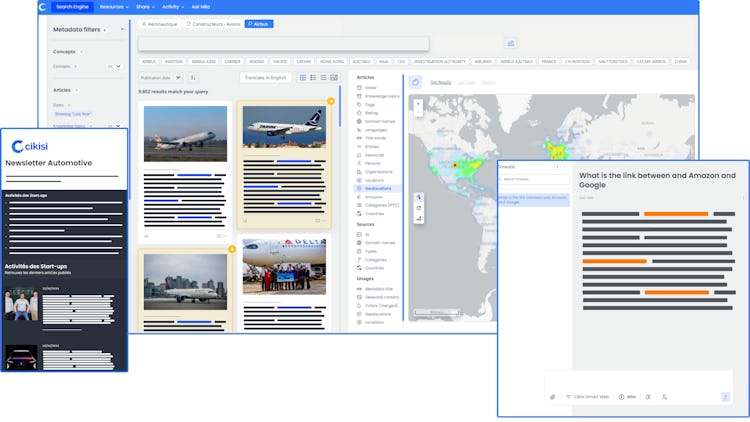
Task: Select the Aeronautique tab
Action: click(160, 24)
